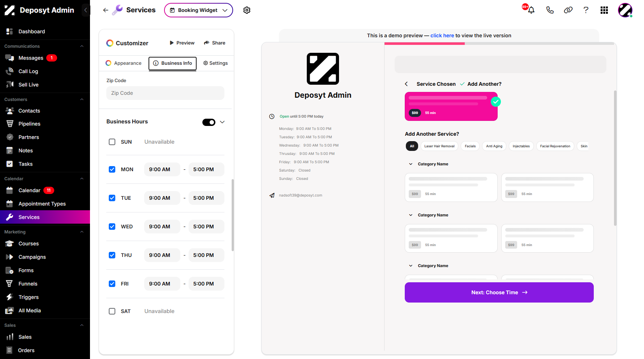Go back using the arrow beside Services

[x=106, y=10]
